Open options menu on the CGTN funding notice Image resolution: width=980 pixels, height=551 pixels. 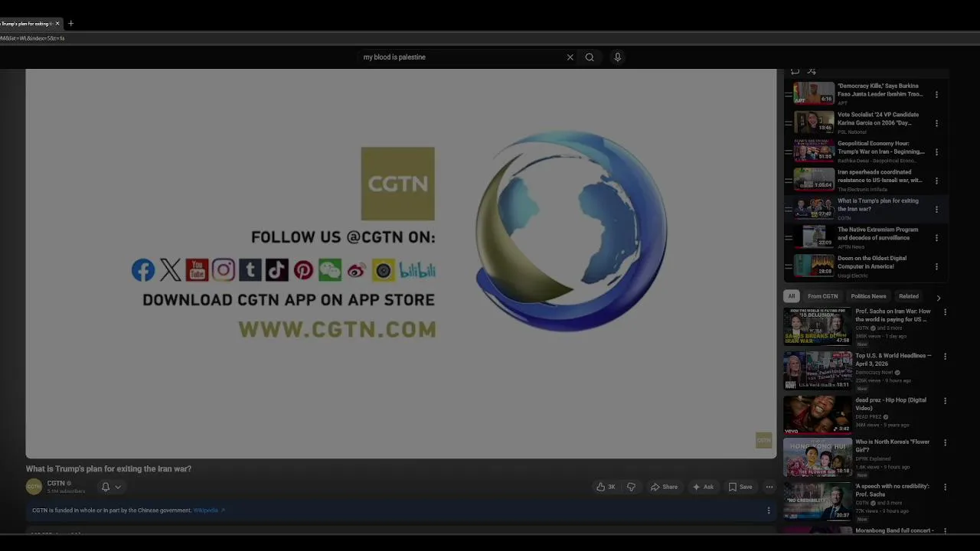[x=769, y=510]
